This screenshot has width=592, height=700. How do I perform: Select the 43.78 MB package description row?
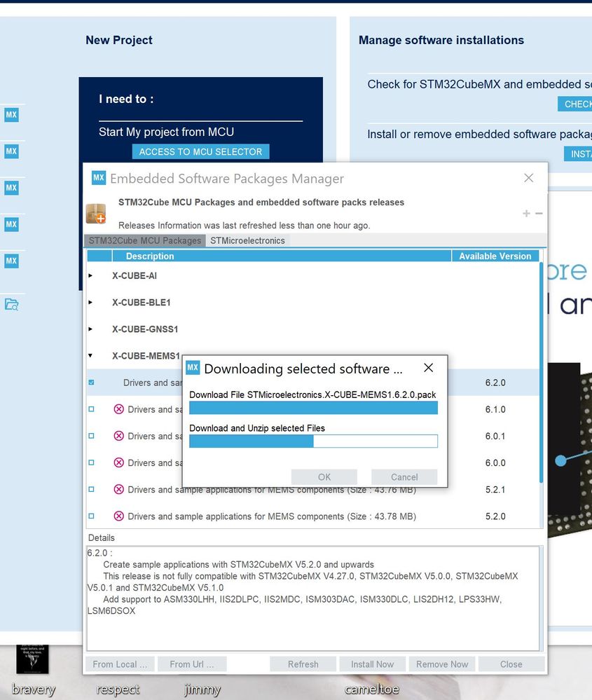point(272,516)
